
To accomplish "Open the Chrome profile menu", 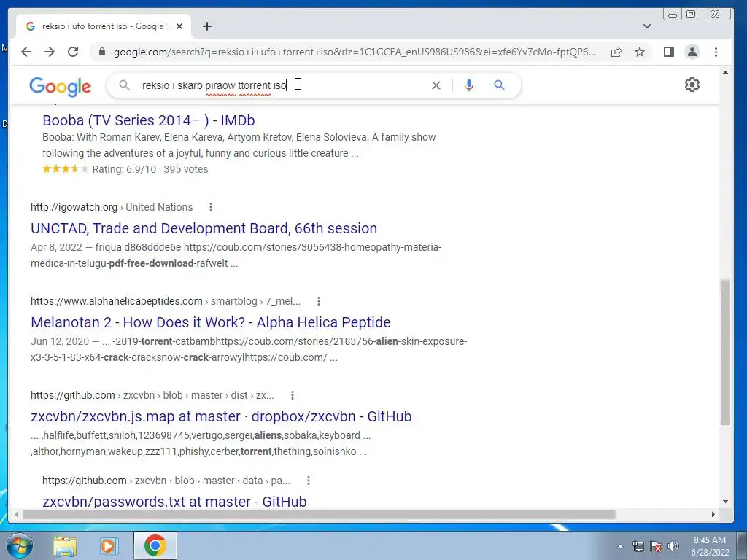I will coord(692,52).
